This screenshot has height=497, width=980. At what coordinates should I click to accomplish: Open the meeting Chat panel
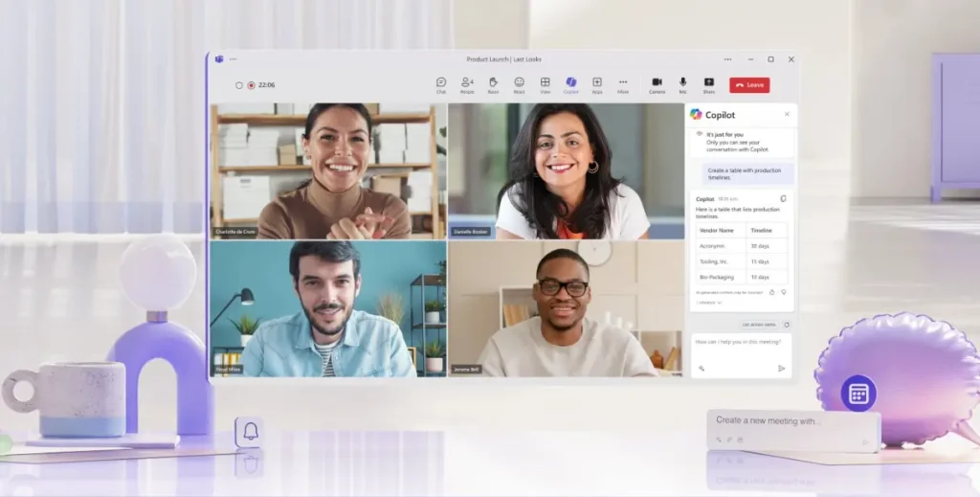pyautogui.click(x=441, y=85)
